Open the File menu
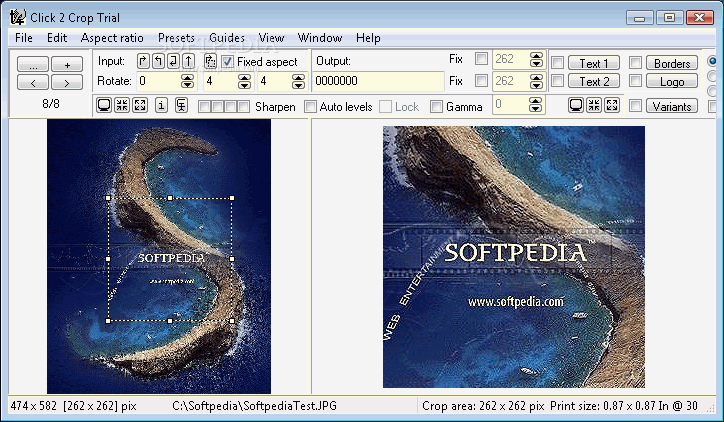 click(24, 38)
